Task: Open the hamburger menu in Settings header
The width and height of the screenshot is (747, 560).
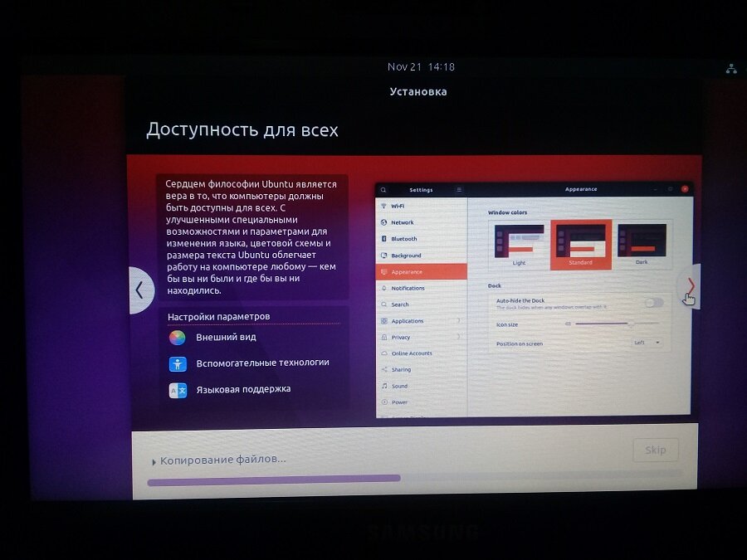Action: tap(459, 189)
